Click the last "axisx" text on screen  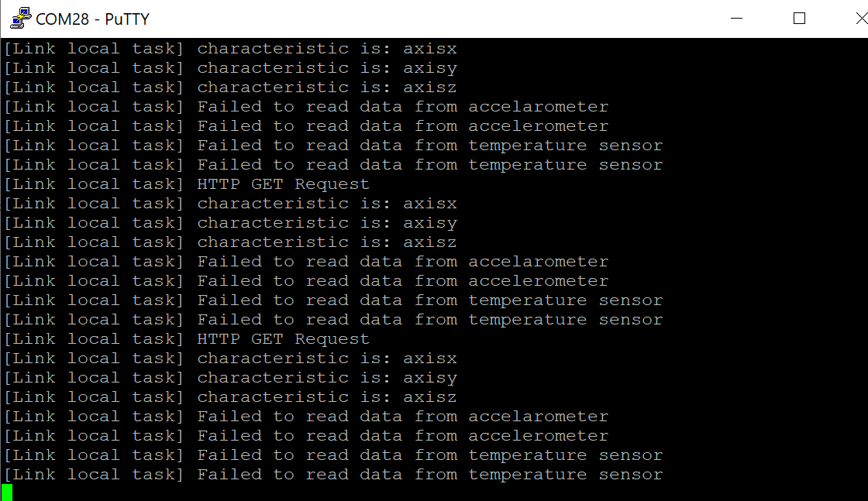(430, 359)
